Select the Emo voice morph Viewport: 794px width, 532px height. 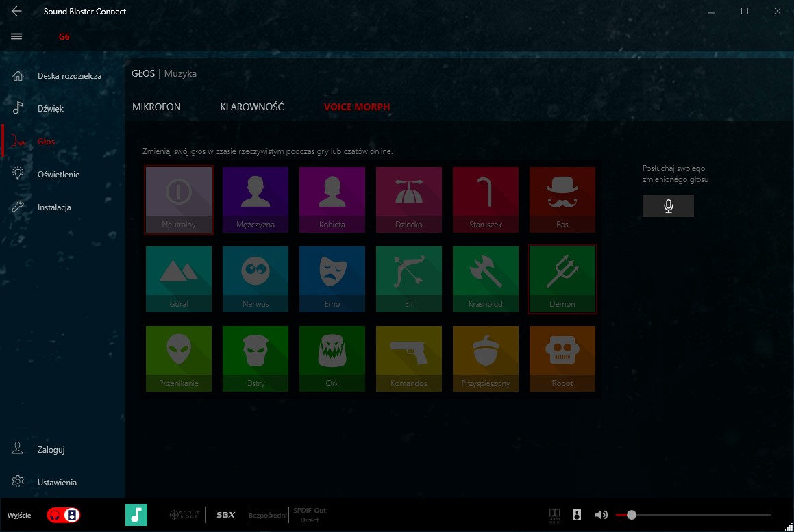332,279
